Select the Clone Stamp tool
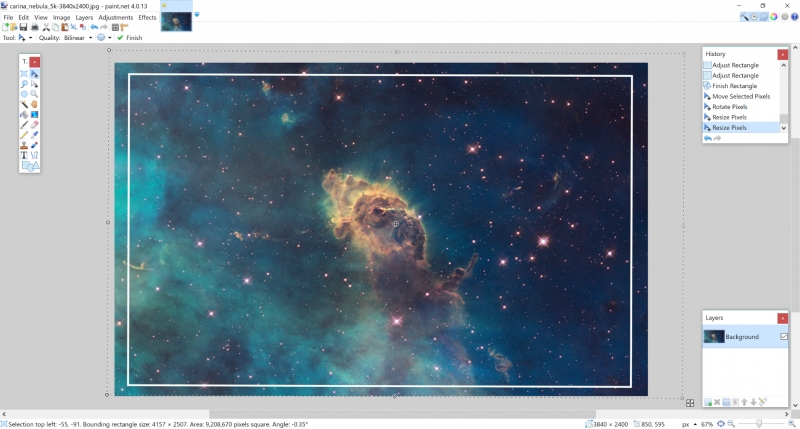This screenshot has width=800, height=429. coord(24,145)
